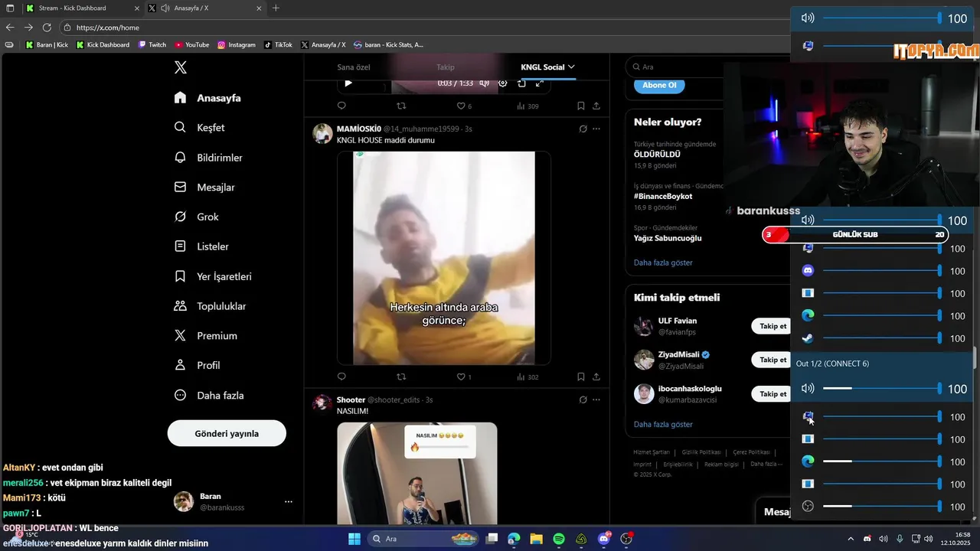This screenshot has height=551, width=980.
Task: Open the #BinanceBoykot trend
Action: pyautogui.click(x=663, y=196)
